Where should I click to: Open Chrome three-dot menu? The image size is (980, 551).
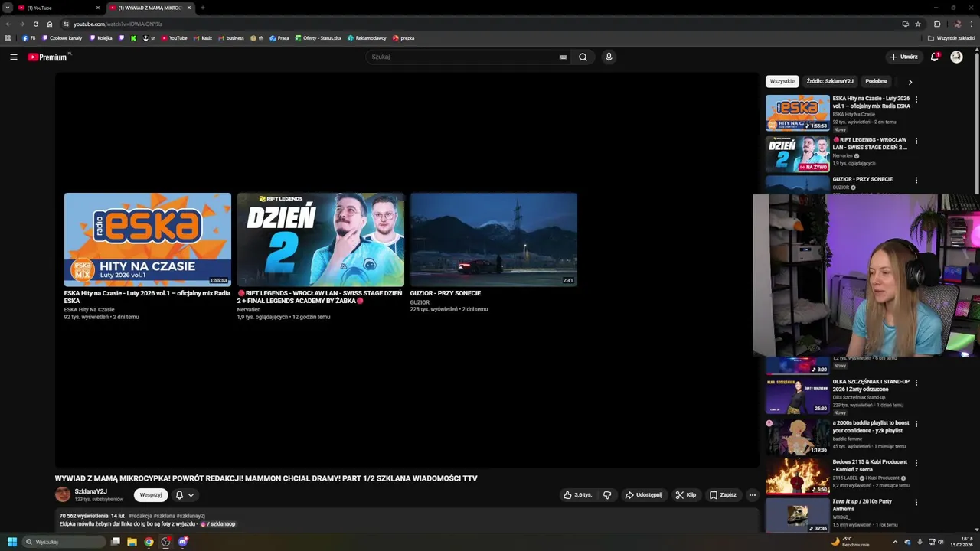click(x=972, y=24)
